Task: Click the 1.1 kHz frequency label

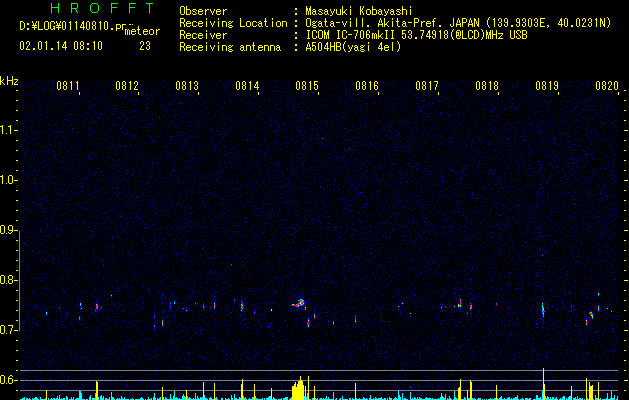Action: [9, 130]
